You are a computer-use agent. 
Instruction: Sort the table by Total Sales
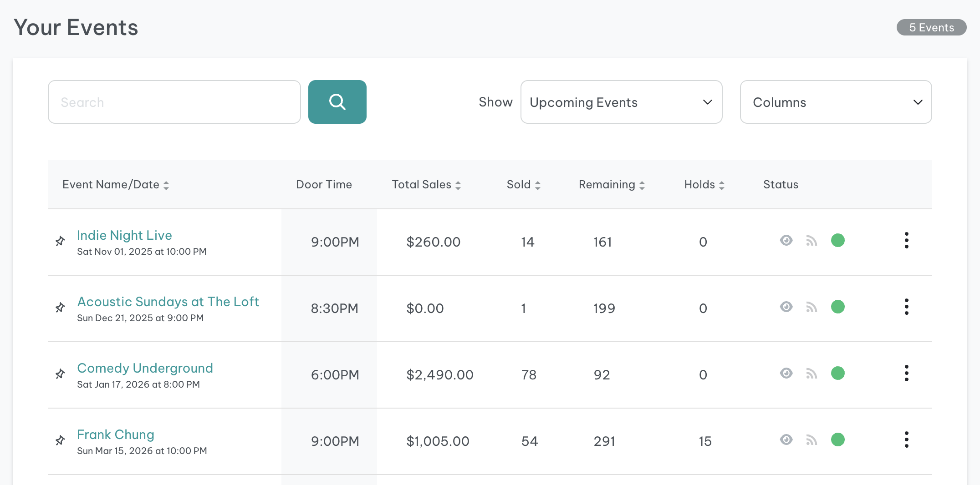426,185
